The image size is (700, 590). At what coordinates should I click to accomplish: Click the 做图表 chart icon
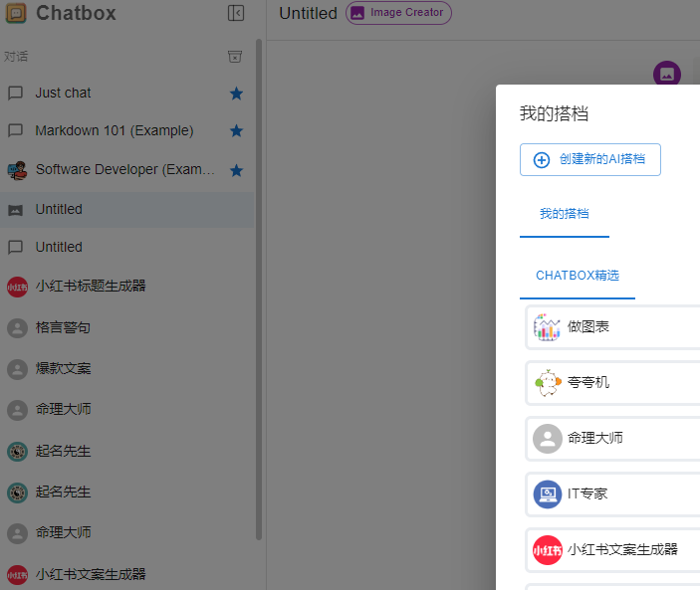tap(548, 327)
